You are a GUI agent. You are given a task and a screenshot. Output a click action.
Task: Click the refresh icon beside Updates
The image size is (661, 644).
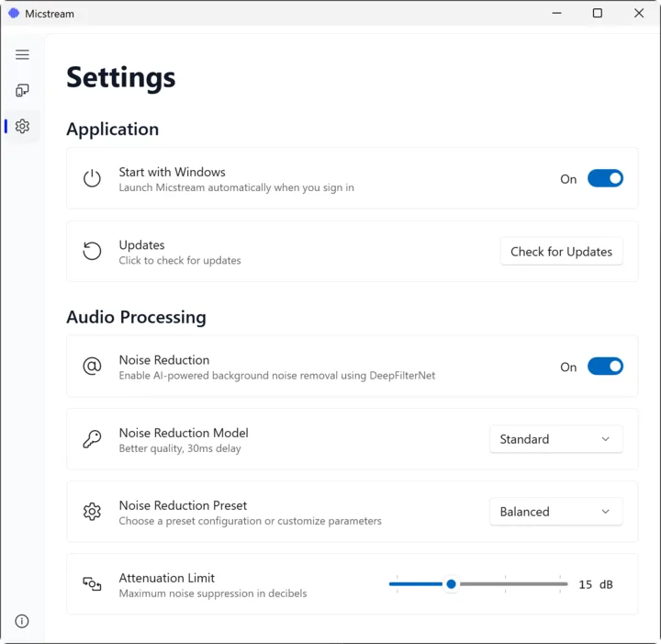point(92,252)
